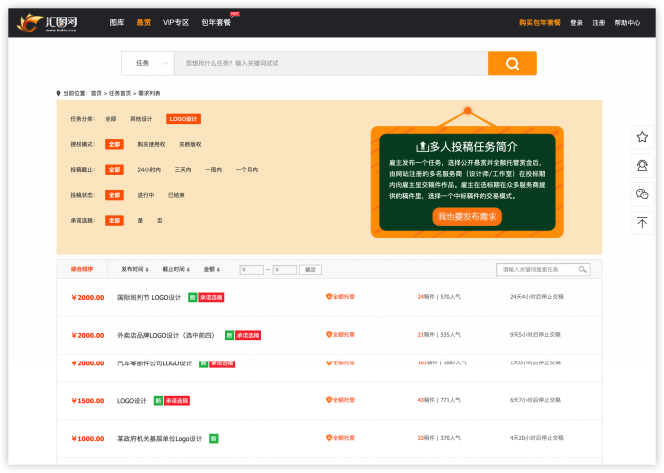Click the 确定 price range button

click(310, 270)
